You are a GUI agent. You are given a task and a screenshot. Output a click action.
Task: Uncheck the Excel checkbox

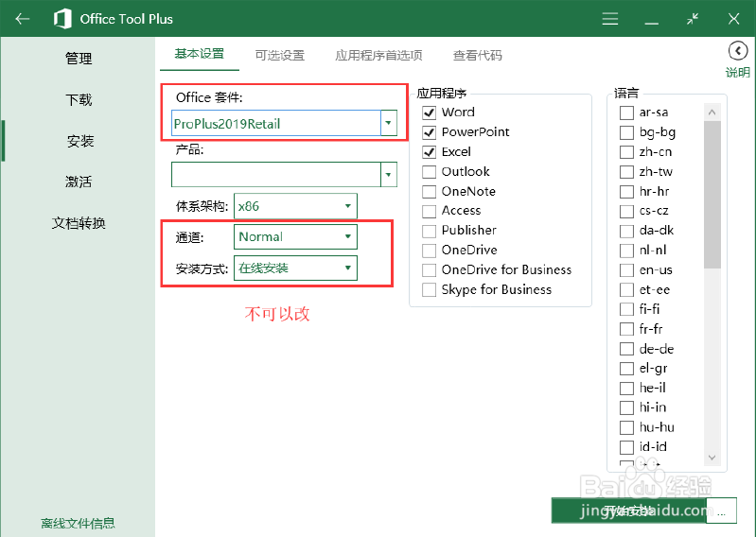430,152
